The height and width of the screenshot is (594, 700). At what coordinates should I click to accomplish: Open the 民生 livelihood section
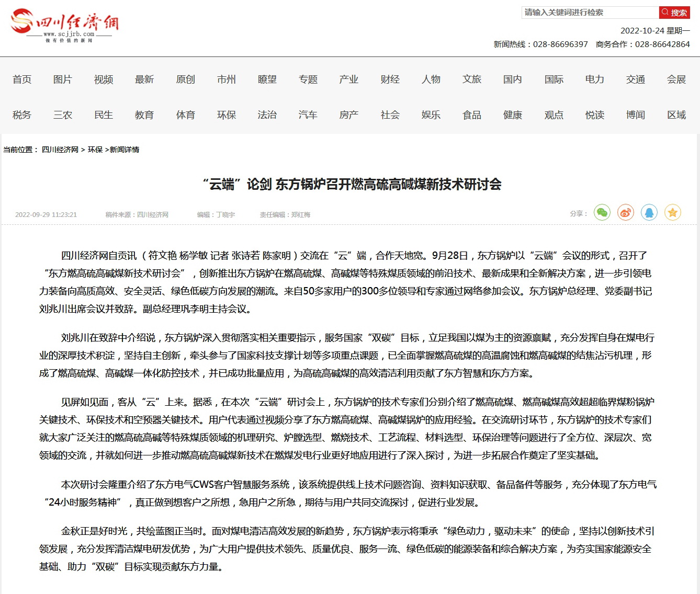[104, 115]
